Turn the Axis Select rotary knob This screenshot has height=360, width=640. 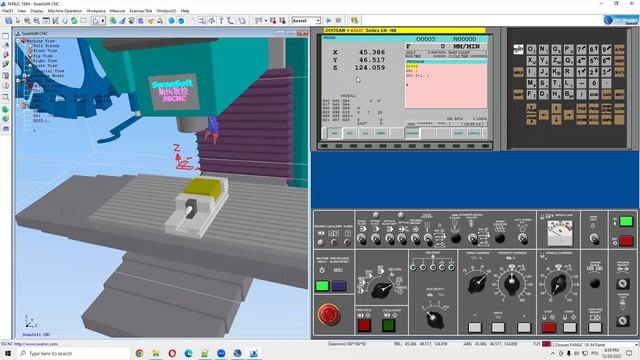point(434,319)
